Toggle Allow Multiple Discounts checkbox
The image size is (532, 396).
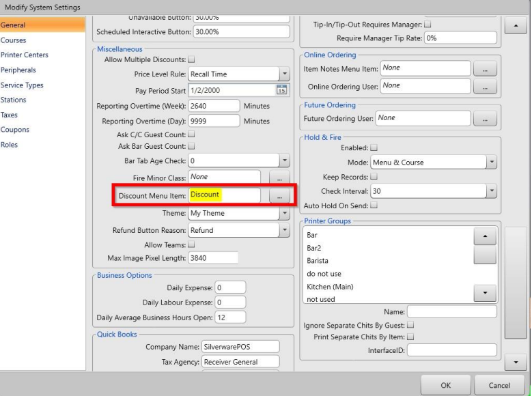[191, 59]
